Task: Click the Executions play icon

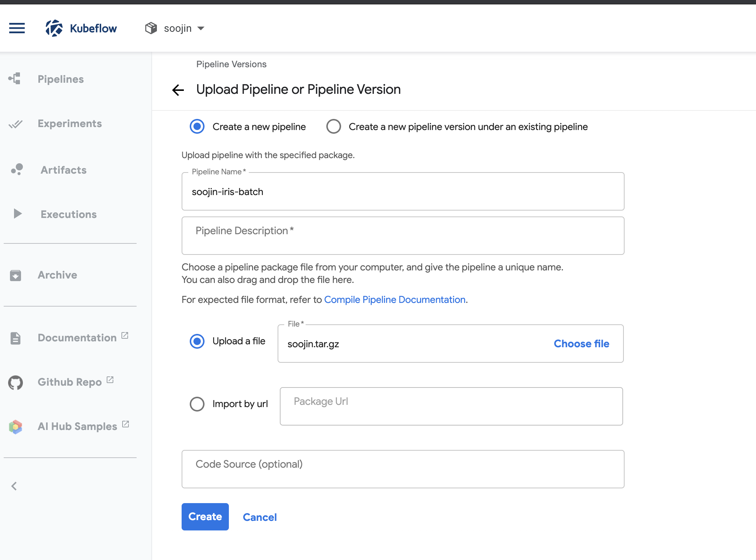Action: 17,214
